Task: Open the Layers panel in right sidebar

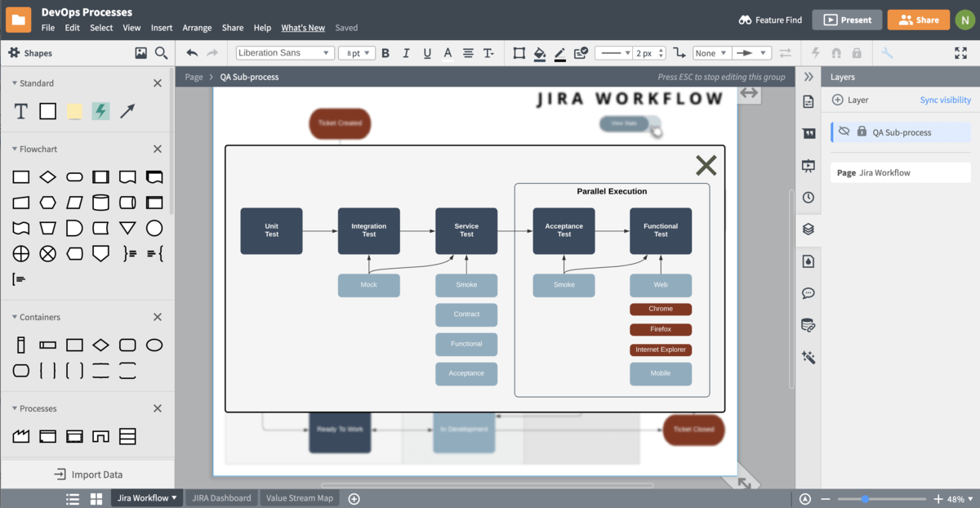Action: [x=808, y=229]
